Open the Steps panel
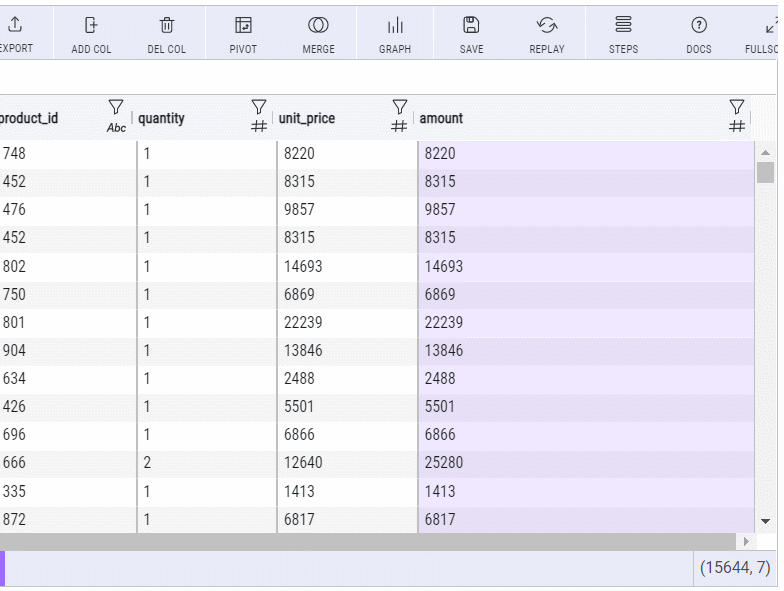784x591 pixels. tap(623, 33)
